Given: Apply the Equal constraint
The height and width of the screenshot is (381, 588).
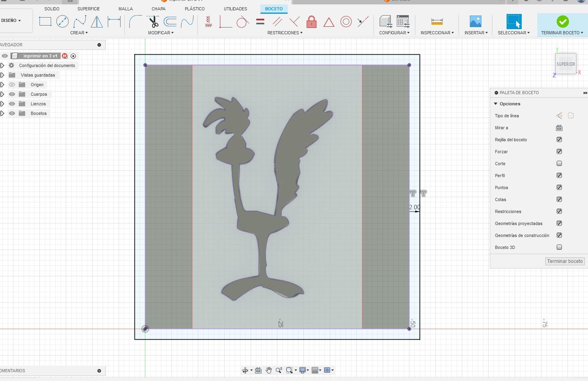Looking at the screenshot, I should pos(260,22).
